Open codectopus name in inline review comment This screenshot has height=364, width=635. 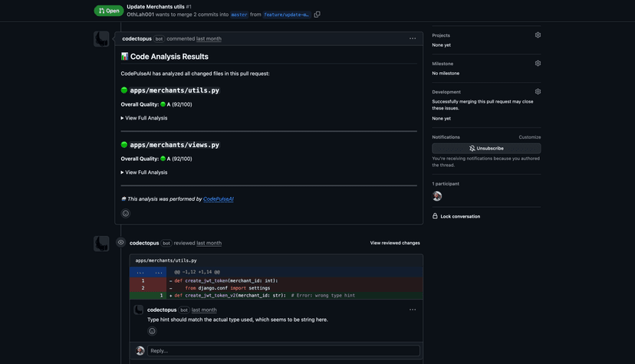(x=162, y=310)
